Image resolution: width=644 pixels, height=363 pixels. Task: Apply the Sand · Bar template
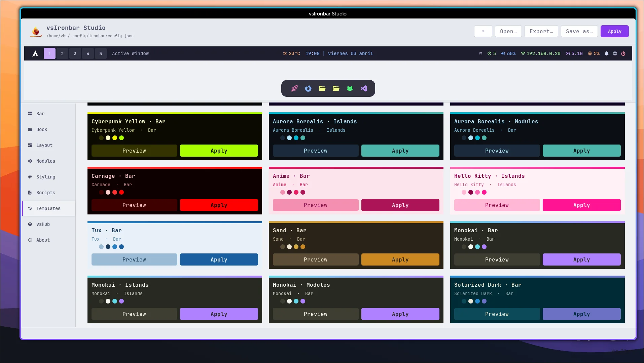tap(400, 259)
